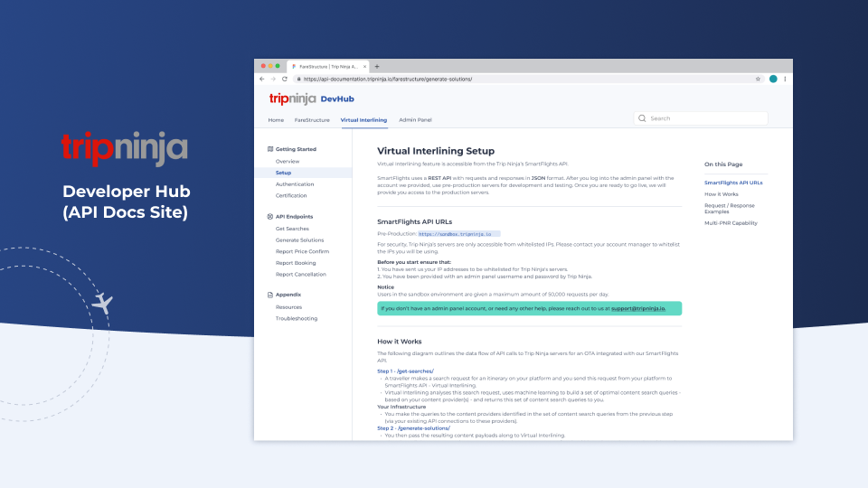Click the tripninja DevHub logo
Viewport: 868px width, 488px height.
tap(309, 99)
